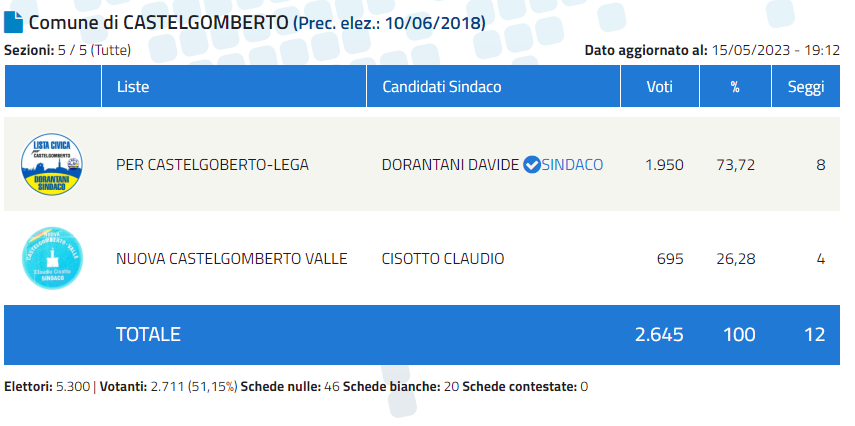The image size is (855, 426).
Task: Click candidate name CISOTTO CLAUDIO
Action: pyautogui.click(x=443, y=259)
